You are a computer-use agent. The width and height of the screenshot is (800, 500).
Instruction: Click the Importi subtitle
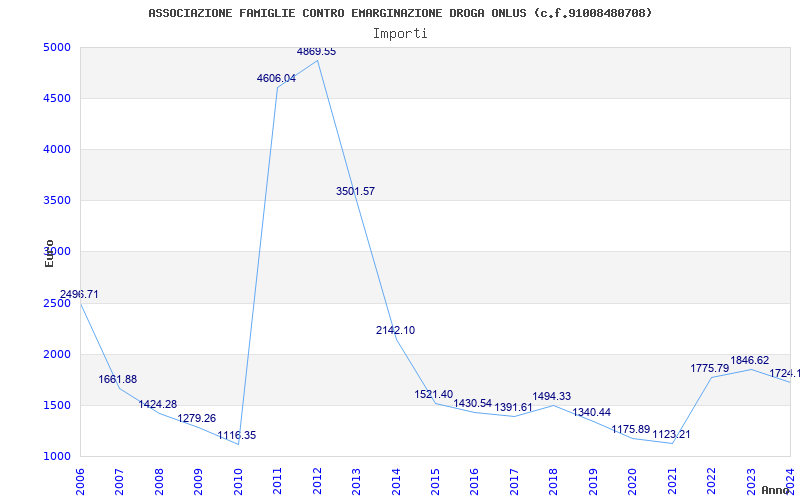(400, 34)
